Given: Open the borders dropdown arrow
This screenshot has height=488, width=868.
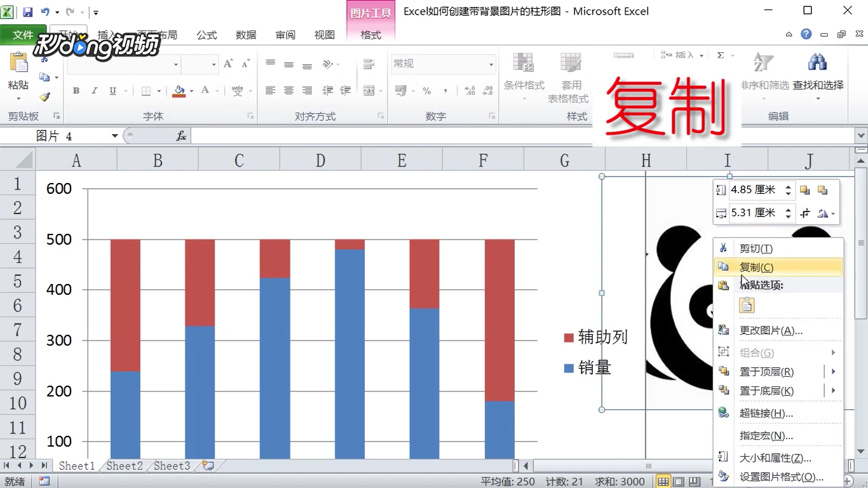Looking at the screenshot, I should coord(158,91).
